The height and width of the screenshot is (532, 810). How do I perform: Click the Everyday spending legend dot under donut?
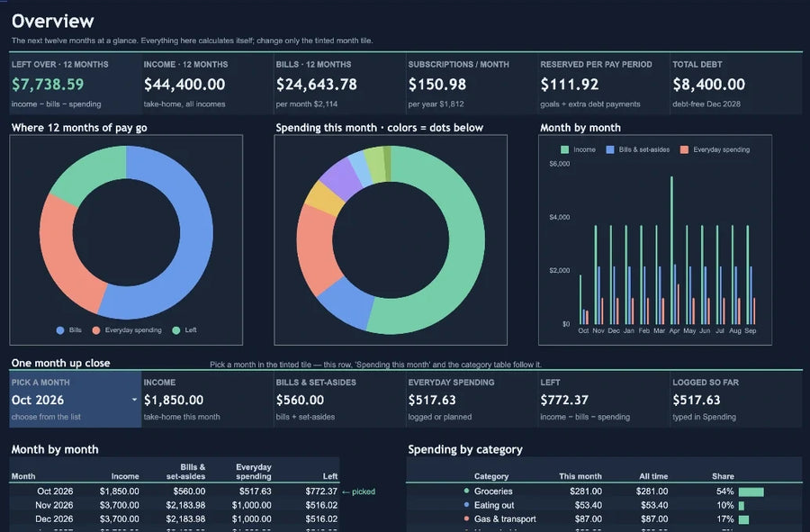[96, 330]
